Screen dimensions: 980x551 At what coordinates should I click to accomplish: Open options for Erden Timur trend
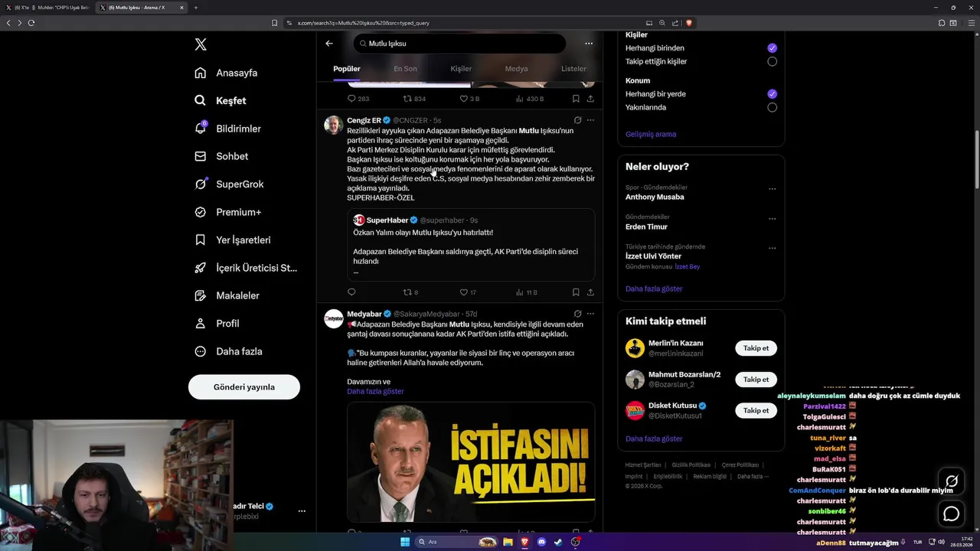pos(772,218)
